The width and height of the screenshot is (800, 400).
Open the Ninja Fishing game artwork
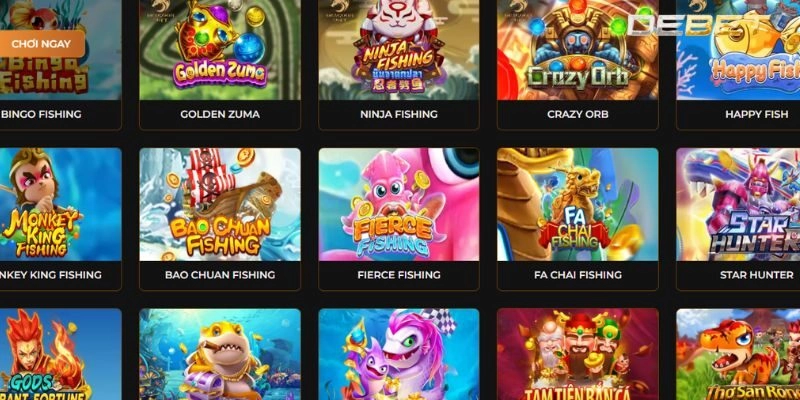point(399,49)
